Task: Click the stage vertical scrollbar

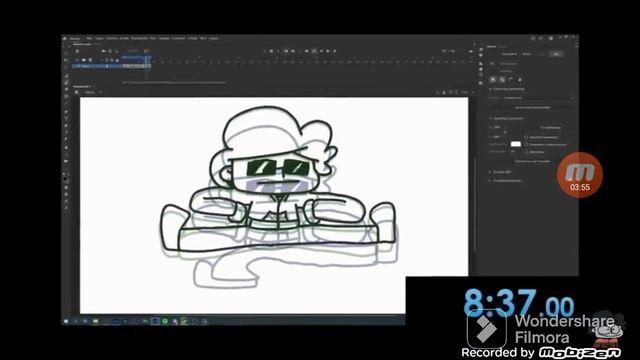Action: pos(475,204)
